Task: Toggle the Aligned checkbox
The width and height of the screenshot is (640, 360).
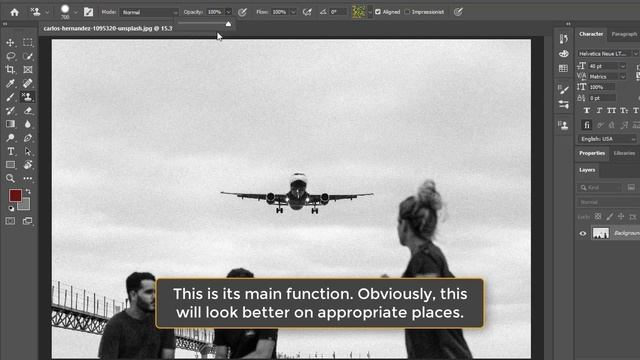Action: point(378,12)
